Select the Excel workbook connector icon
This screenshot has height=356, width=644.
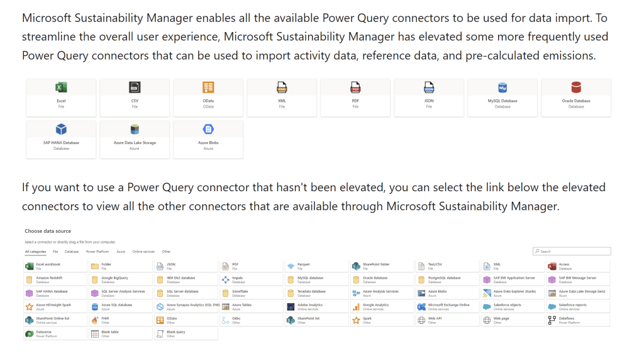pos(29,266)
